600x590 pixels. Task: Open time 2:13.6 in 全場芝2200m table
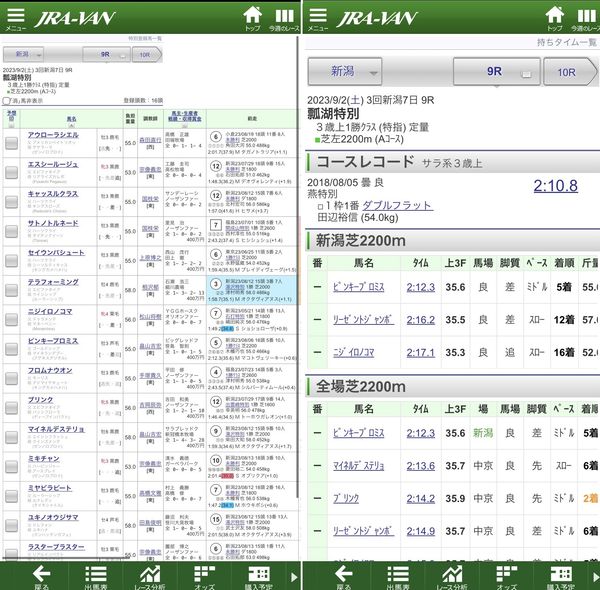421,466
